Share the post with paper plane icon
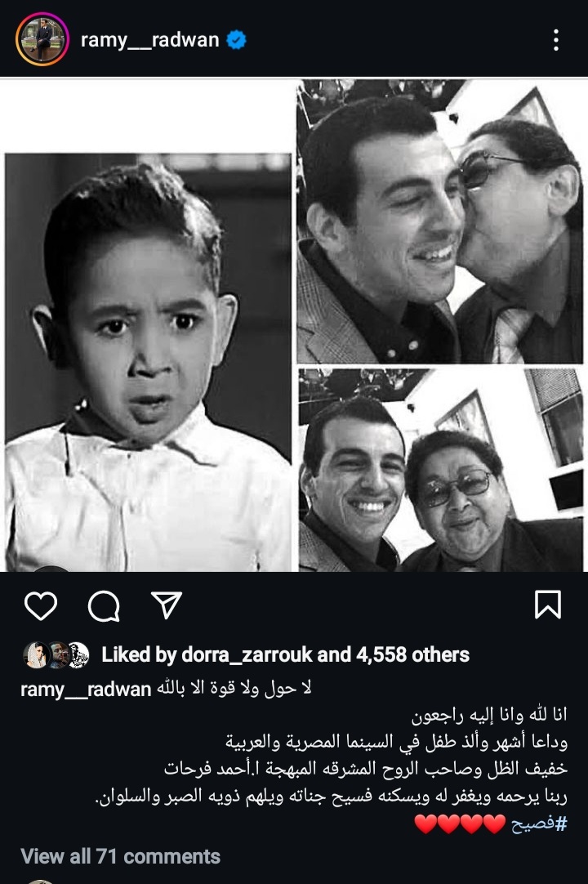This screenshot has width=588, height=884. point(167,605)
